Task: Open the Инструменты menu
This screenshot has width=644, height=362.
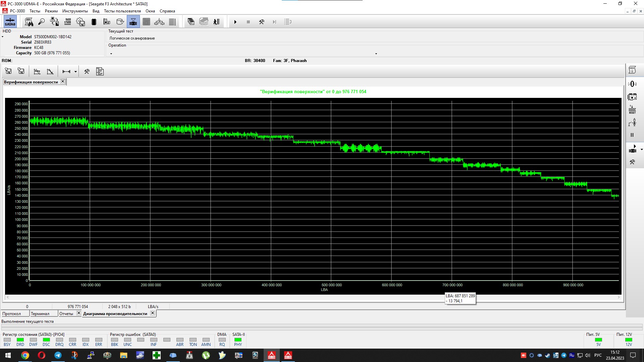Action: (x=75, y=11)
